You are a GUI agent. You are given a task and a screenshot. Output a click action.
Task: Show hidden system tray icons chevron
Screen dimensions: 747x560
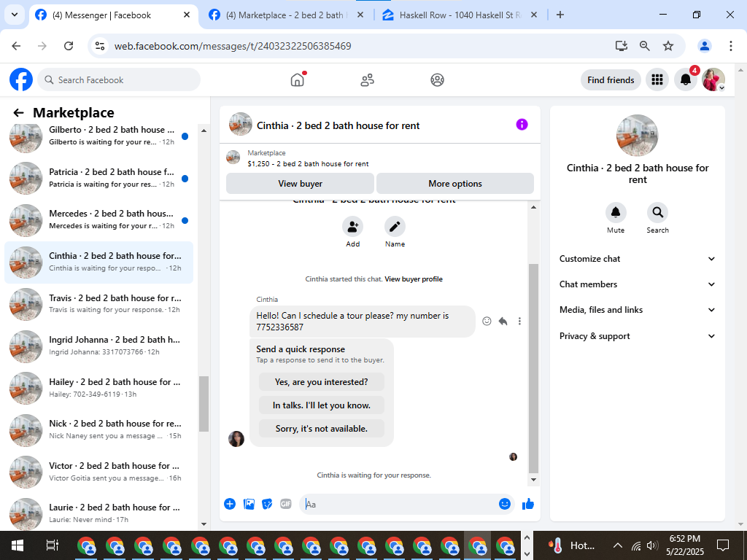pos(617,545)
